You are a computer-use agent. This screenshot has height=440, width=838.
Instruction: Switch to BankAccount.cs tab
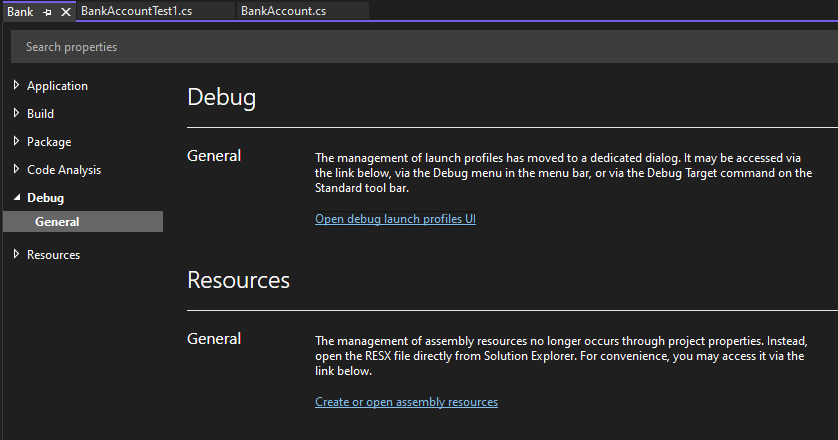pos(283,11)
